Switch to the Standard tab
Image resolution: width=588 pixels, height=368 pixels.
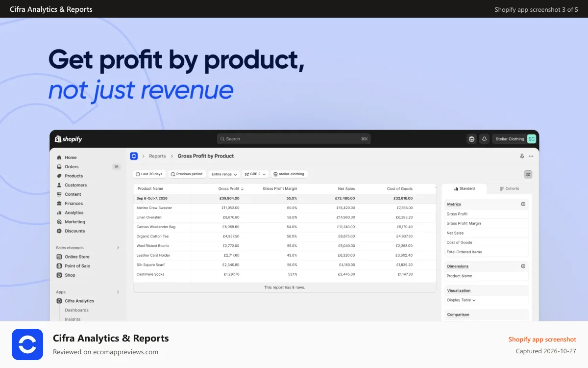point(464,188)
